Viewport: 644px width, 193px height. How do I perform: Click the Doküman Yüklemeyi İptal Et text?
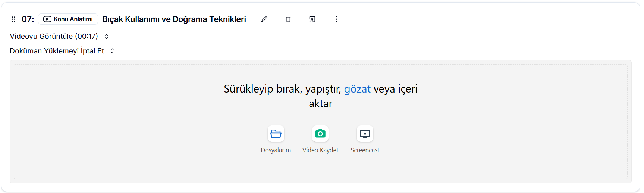pos(57,51)
